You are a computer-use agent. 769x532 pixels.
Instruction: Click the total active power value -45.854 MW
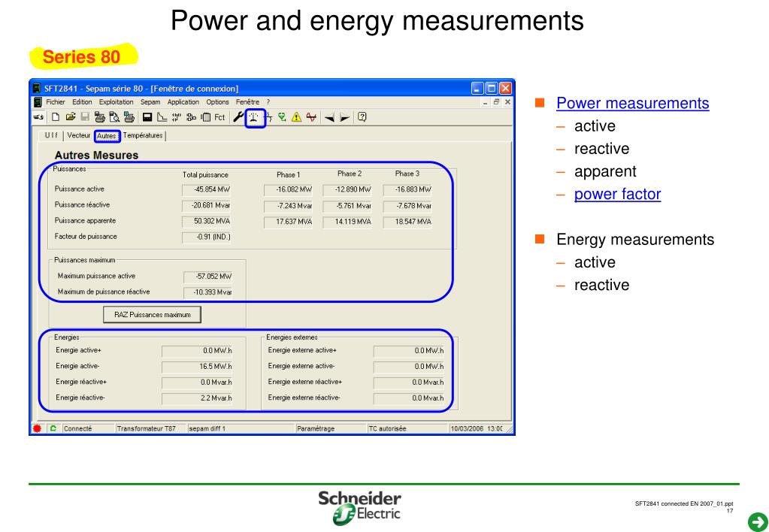[x=206, y=189]
